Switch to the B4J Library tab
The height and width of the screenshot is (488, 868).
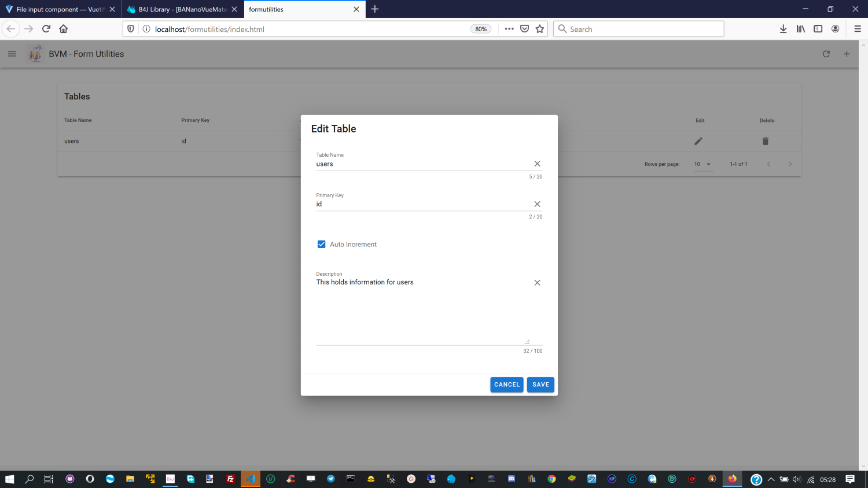(x=183, y=9)
